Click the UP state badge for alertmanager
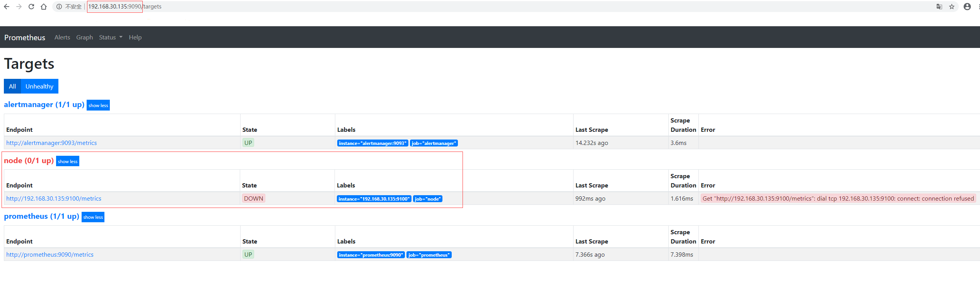 click(248, 143)
